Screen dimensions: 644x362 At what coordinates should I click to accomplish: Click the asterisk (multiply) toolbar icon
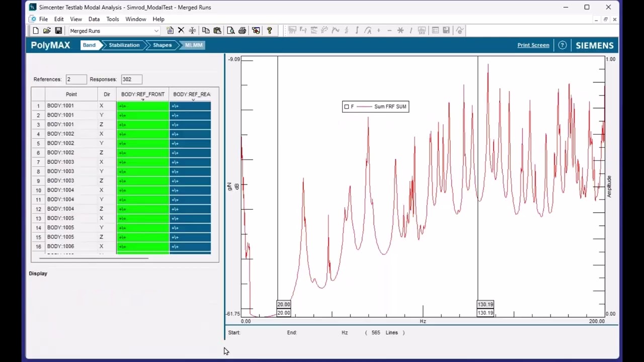click(400, 31)
